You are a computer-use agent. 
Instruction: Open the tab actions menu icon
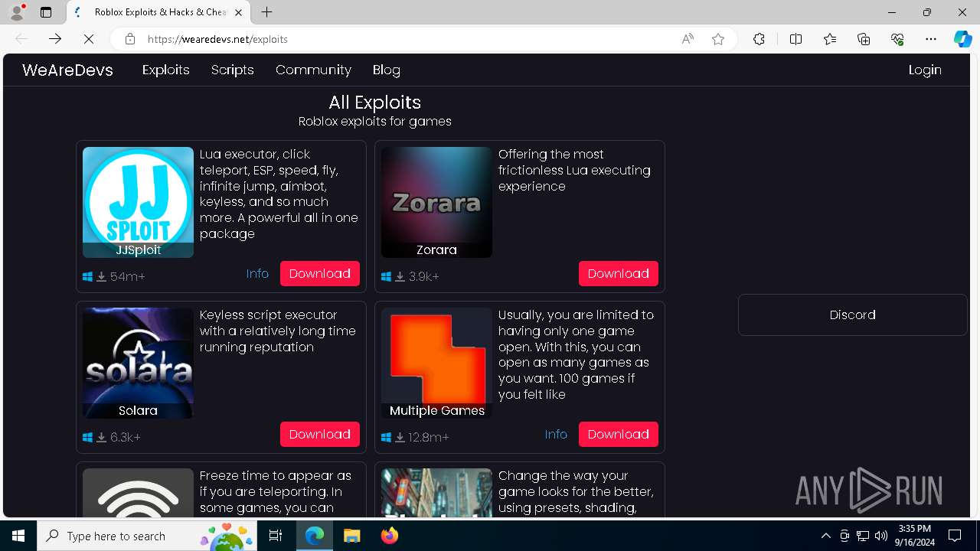click(x=46, y=12)
